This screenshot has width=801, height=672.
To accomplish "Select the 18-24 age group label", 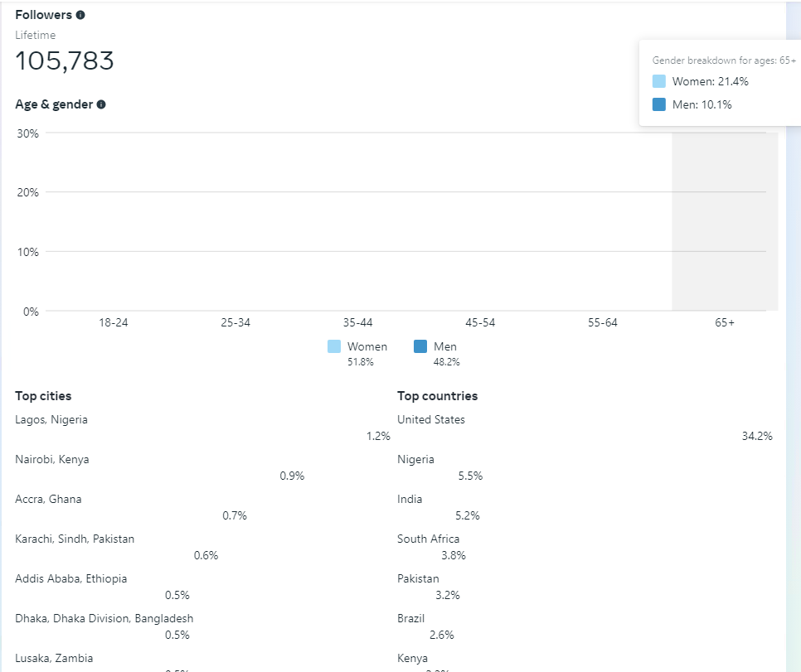I will click(x=114, y=322).
